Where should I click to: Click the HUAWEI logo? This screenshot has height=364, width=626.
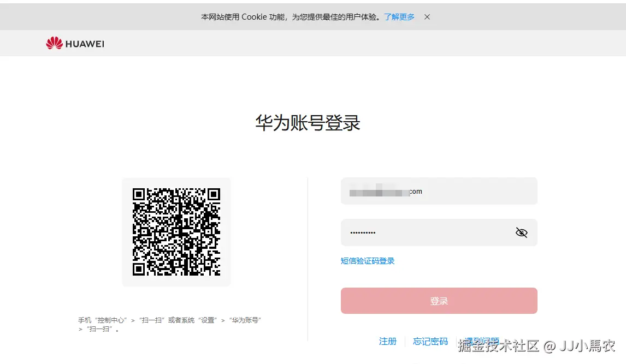pyautogui.click(x=75, y=43)
